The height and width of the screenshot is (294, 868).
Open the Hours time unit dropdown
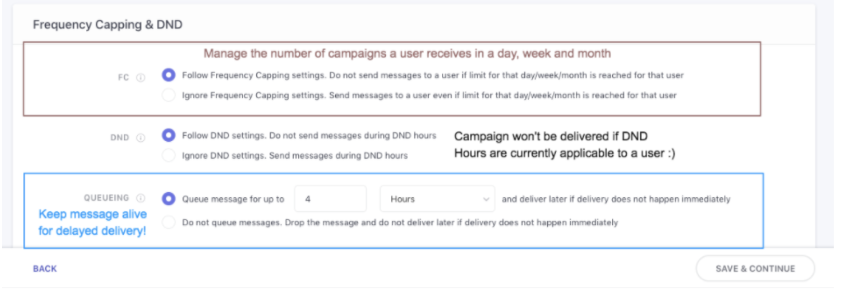(x=437, y=199)
